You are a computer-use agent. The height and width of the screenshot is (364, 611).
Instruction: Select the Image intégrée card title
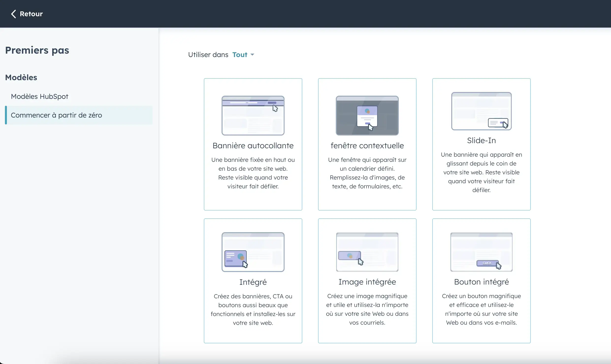(367, 282)
